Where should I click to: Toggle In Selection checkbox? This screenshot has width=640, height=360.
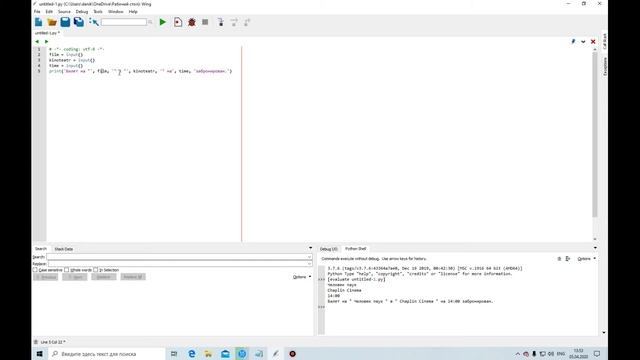pyautogui.click(x=96, y=270)
